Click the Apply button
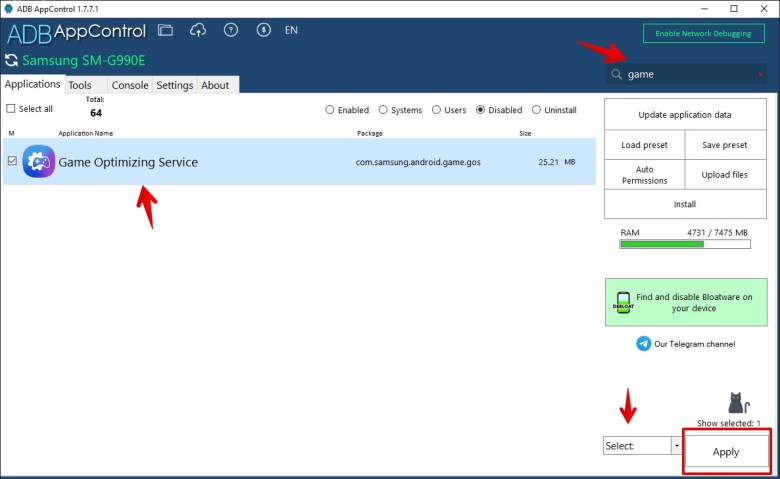The width and height of the screenshot is (780, 479). [x=726, y=452]
